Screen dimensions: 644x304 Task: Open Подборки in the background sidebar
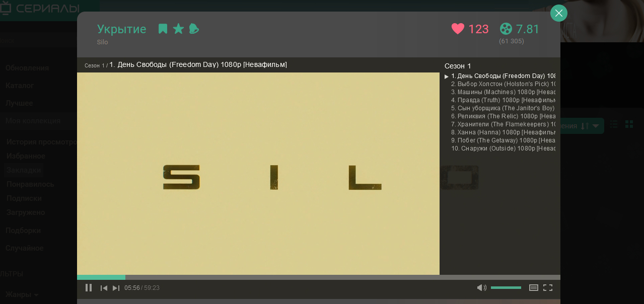23,231
